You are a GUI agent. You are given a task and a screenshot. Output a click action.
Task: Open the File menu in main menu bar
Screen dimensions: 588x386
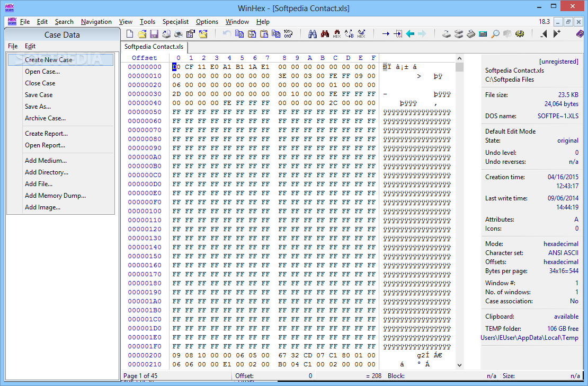[x=25, y=22]
